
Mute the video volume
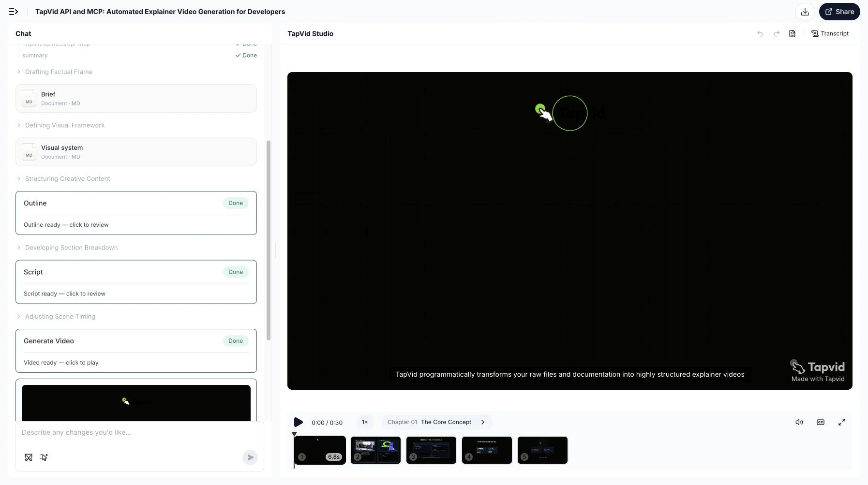click(x=799, y=422)
